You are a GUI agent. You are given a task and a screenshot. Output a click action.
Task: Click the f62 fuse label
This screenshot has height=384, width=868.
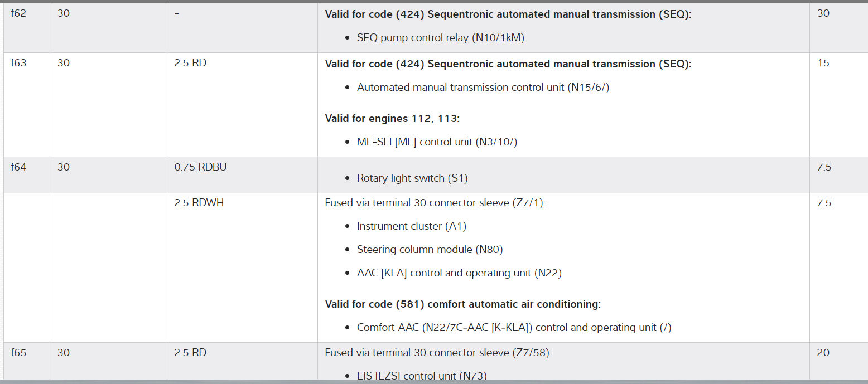[x=18, y=13]
